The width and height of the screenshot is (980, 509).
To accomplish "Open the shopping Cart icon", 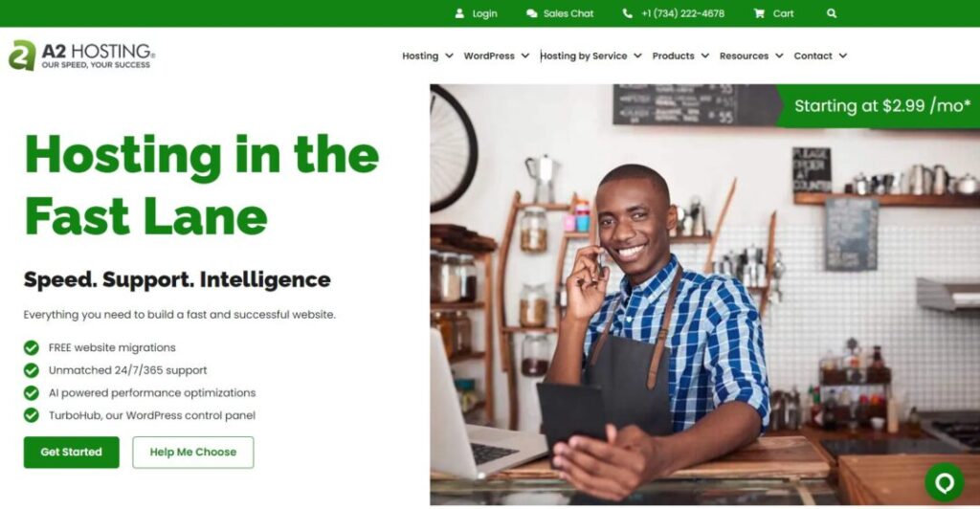I will pos(759,13).
